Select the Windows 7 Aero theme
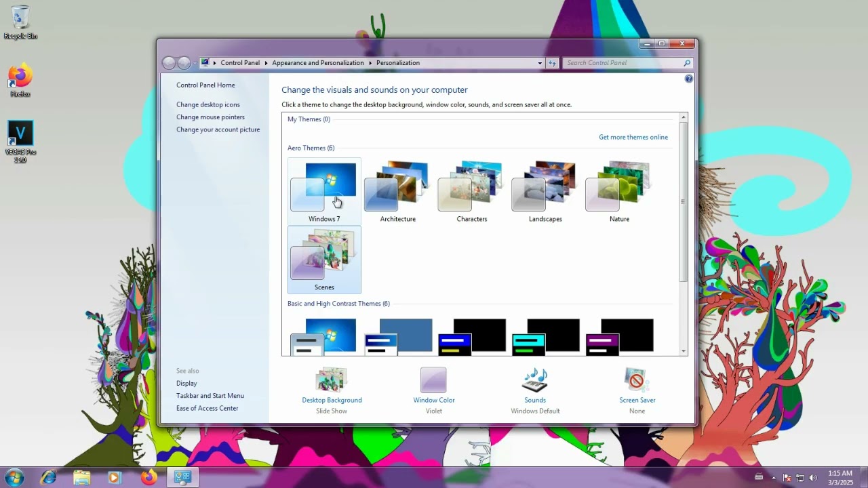The height and width of the screenshot is (488, 868). (324, 191)
